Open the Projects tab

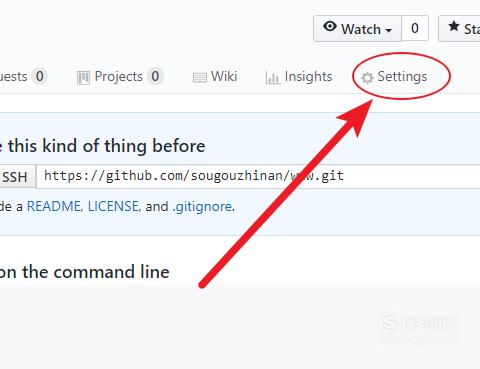119,77
